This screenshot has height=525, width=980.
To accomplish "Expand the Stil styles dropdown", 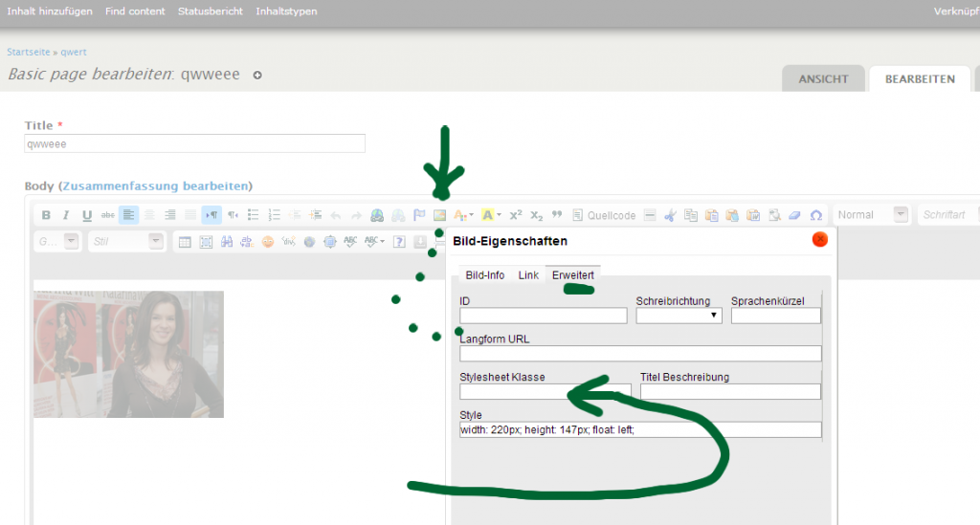I will click(124, 242).
